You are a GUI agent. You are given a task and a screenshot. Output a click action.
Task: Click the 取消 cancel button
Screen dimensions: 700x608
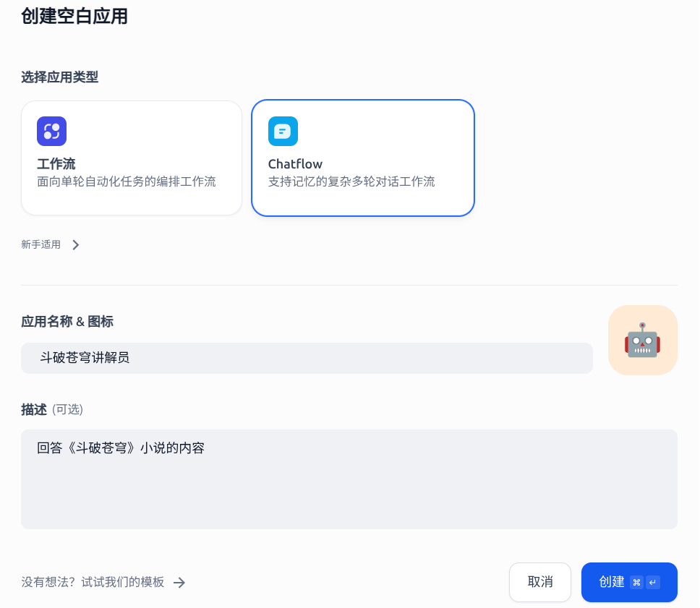click(x=539, y=582)
